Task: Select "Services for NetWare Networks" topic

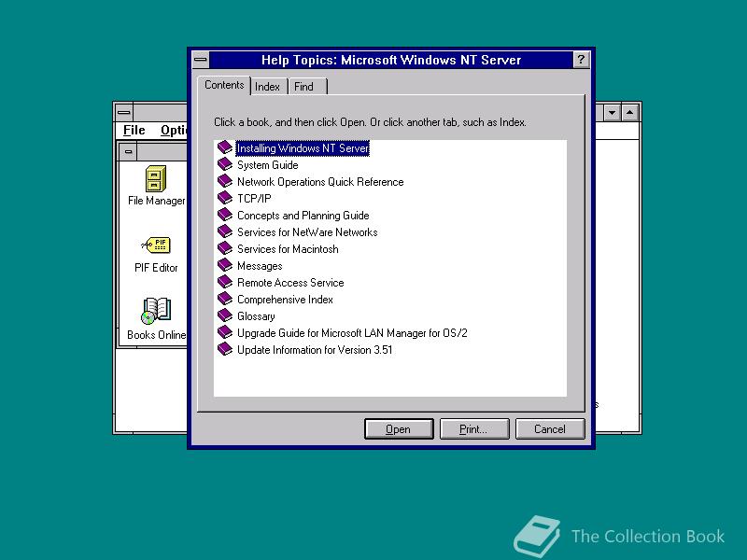Action: (x=307, y=231)
